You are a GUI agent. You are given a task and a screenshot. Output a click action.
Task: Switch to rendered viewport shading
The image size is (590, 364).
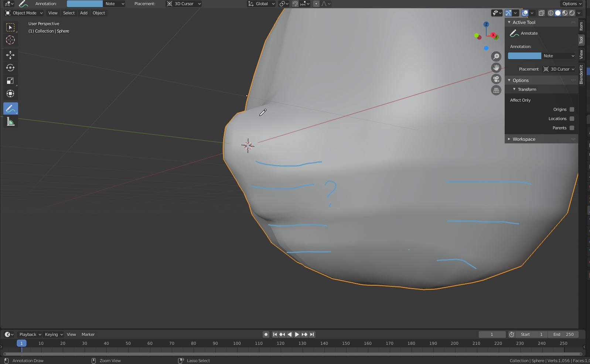pyautogui.click(x=572, y=13)
